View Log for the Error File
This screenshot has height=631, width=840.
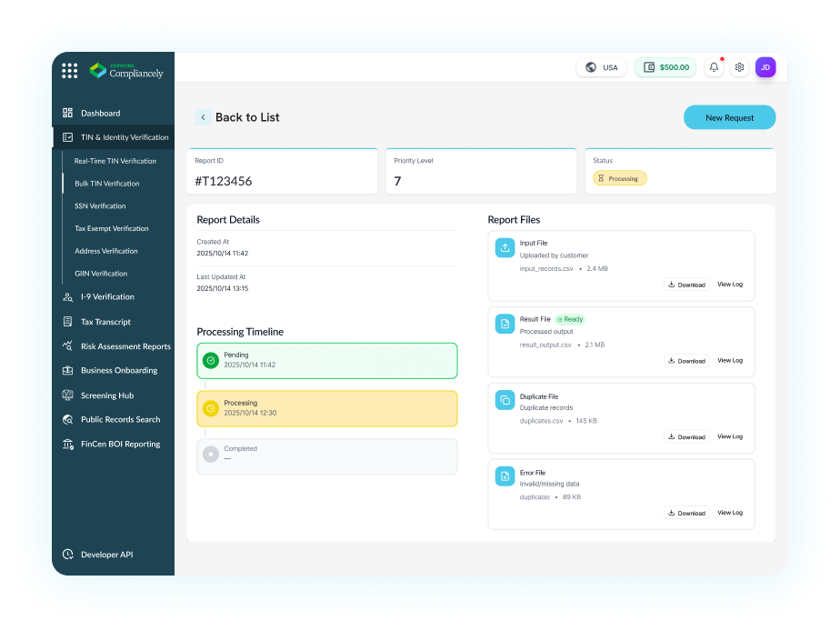click(x=729, y=513)
